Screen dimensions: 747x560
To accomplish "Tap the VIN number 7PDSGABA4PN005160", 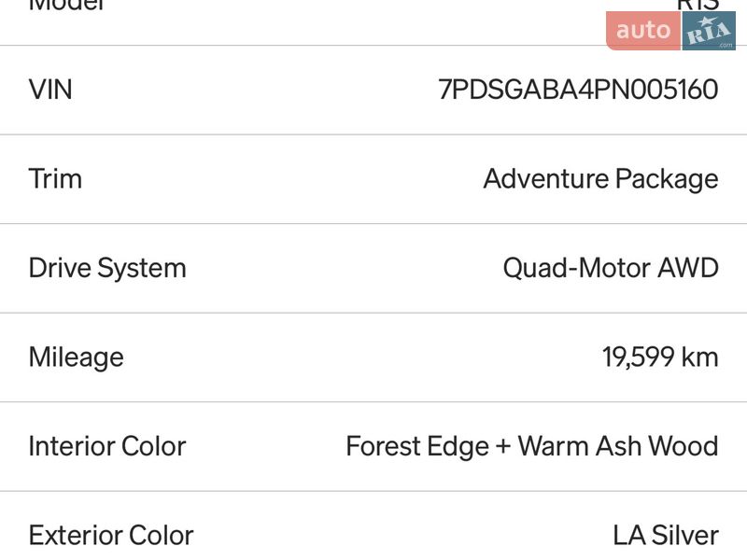I will click(x=578, y=90).
